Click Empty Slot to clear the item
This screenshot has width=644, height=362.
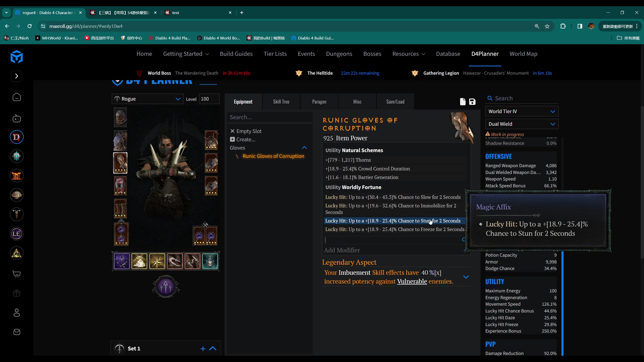point(246,131)
